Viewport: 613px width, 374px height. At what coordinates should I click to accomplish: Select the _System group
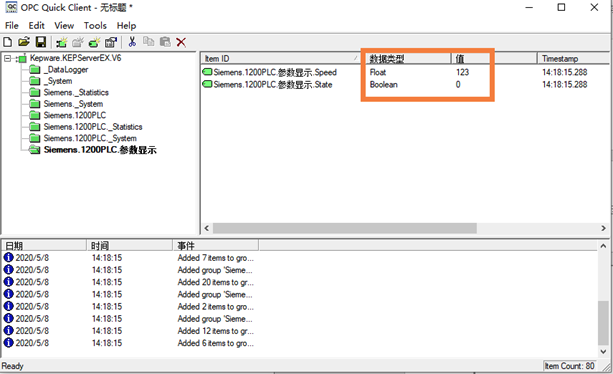coord(58,81)
